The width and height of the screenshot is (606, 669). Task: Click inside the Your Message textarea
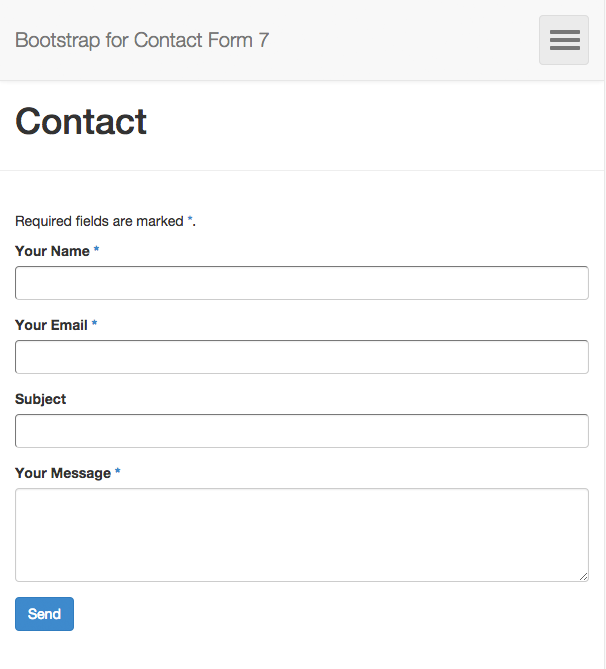click(301, 534)
